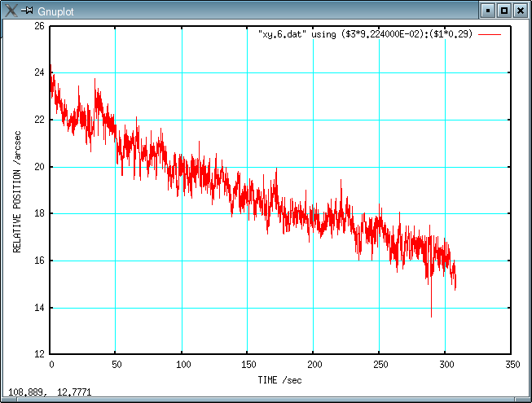Click x-axis tick label 200
This screenshot has height=403, width=532.
point(314,365)
